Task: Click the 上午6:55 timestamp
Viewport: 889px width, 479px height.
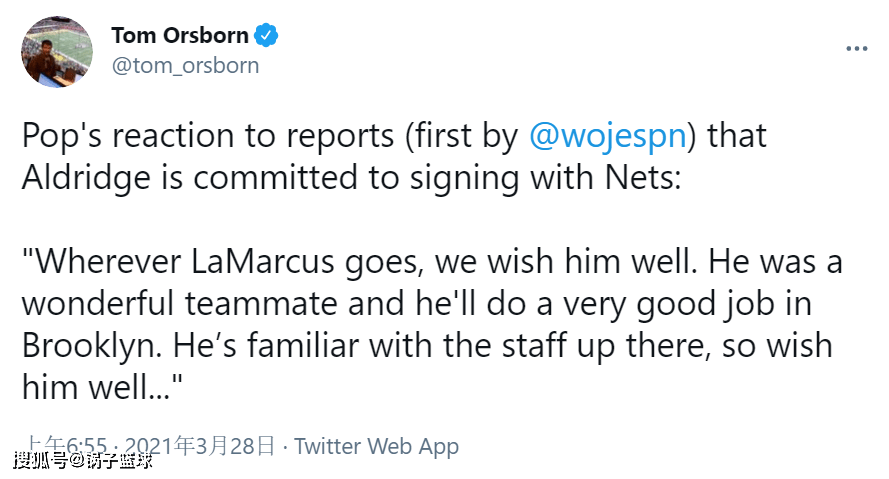Action: [x=66, y=446]
